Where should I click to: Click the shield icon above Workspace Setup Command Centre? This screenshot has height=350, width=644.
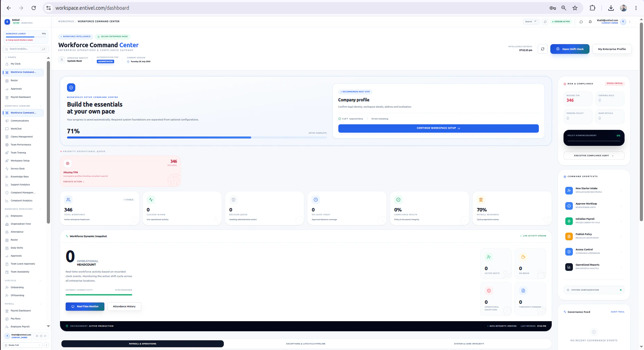(x=71, y=87)
